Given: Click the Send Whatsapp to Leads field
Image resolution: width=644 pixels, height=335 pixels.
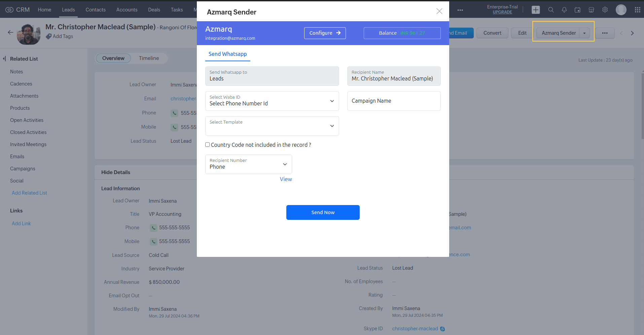Looking at the screenshot, I should 272,76.
